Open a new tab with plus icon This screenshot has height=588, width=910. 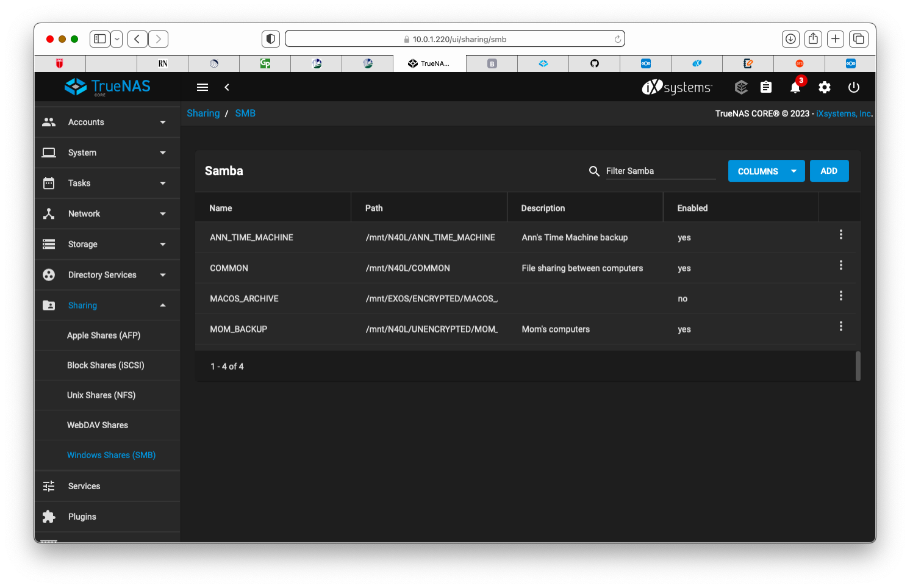pyautogui.click(x=836, y=39)
